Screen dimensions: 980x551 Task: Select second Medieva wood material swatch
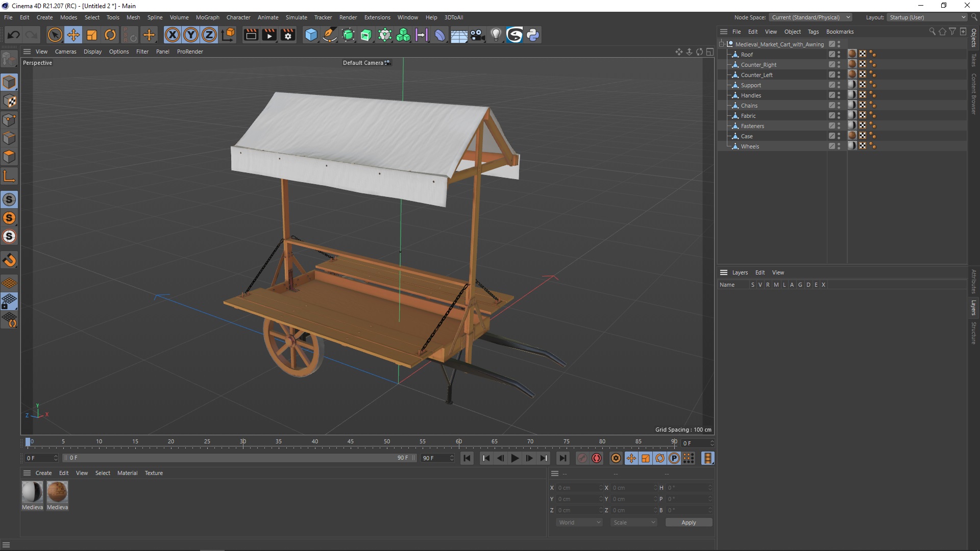pyautogui.click(x=57, y=492)
